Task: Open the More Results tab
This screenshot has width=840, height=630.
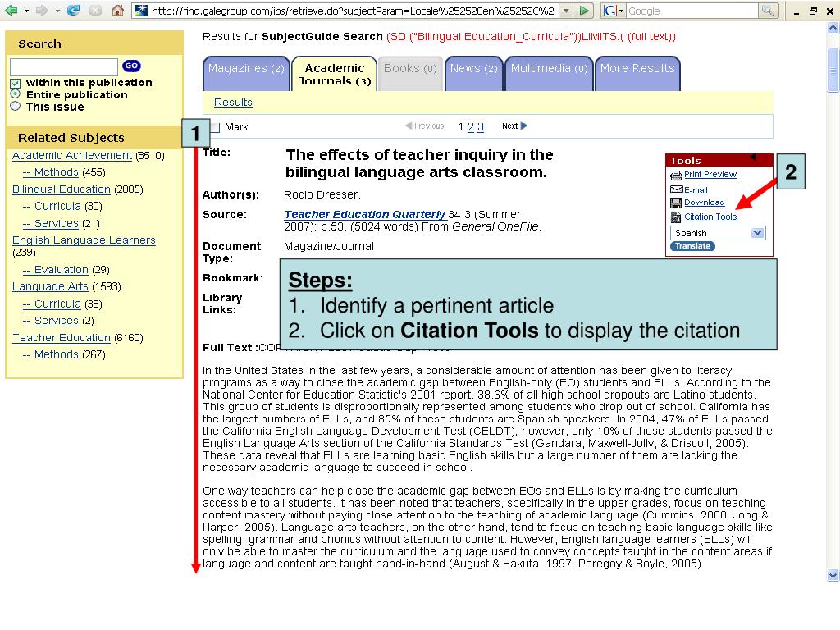Action: click(x=637, y=73)
